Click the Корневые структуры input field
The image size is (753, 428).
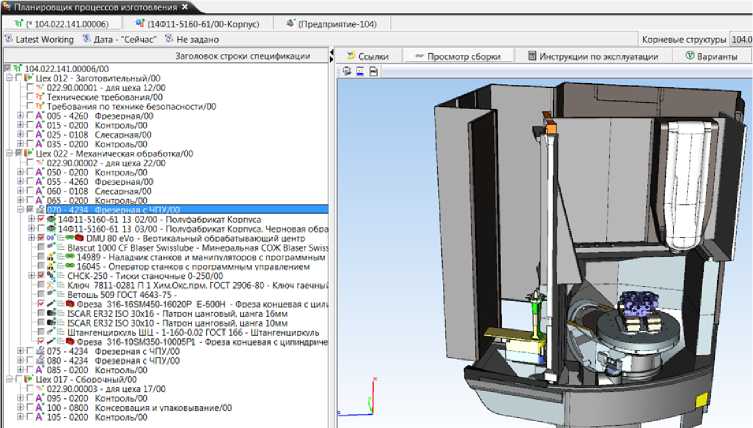740,38
